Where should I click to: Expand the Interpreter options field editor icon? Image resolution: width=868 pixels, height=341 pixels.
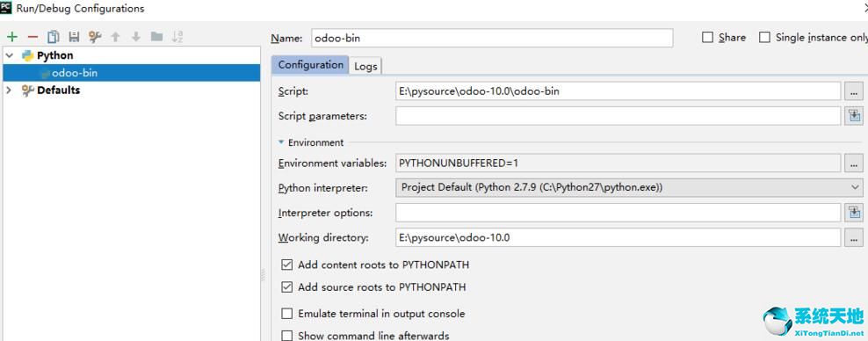[x=854, y=213]
